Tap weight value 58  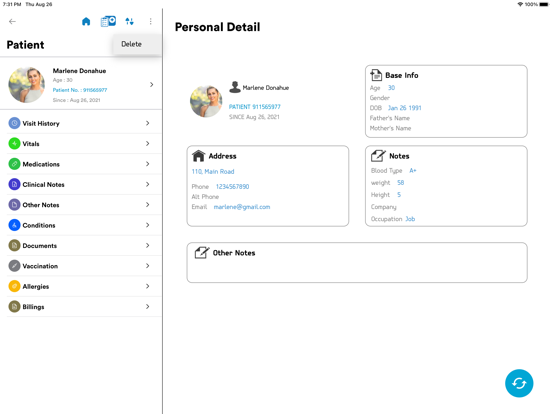point(401,182)
